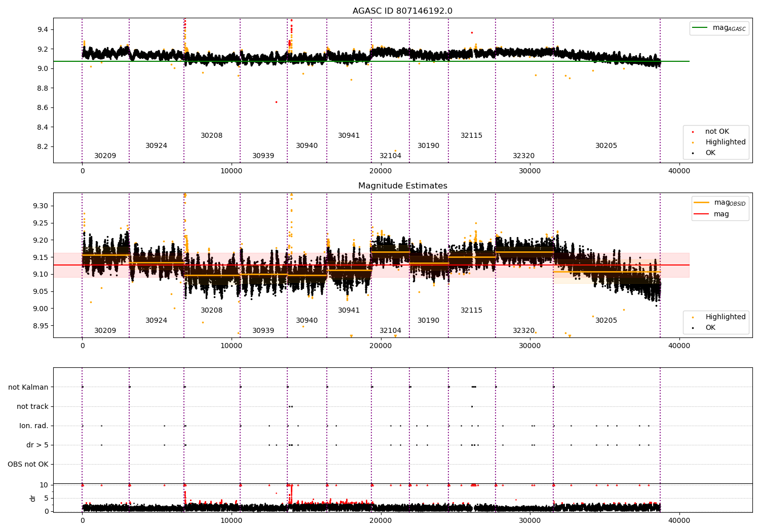Click the 'Ion. rad.' axis label
Viewport: 760px width, 532px height.
coord(34,426)
